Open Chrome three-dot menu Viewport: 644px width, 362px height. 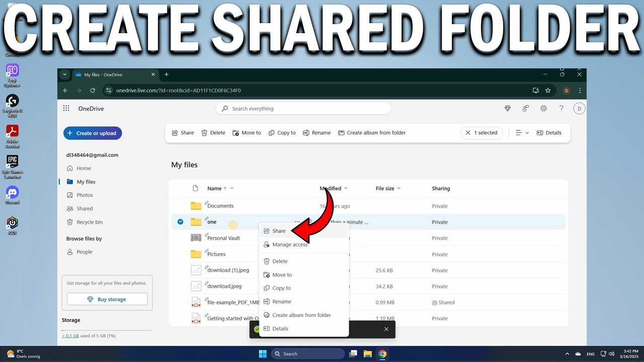[x=580, y=90]
